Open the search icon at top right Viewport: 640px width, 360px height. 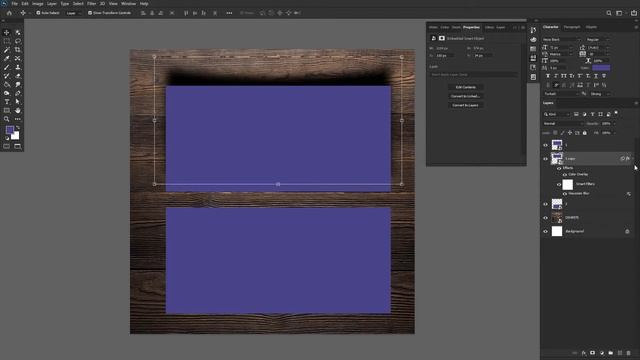(609, 13)
